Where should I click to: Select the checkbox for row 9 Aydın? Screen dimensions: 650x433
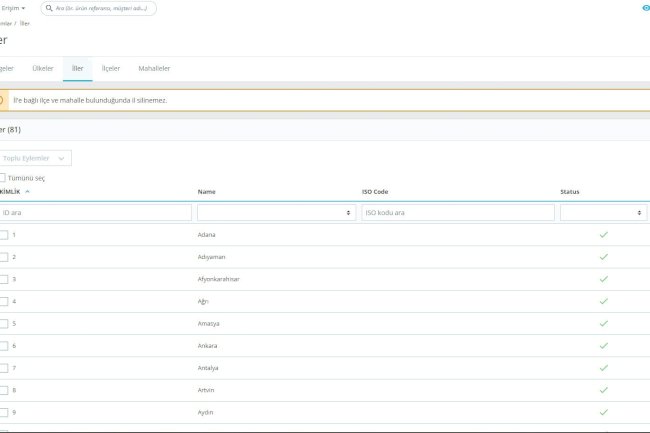pos(3,412)
